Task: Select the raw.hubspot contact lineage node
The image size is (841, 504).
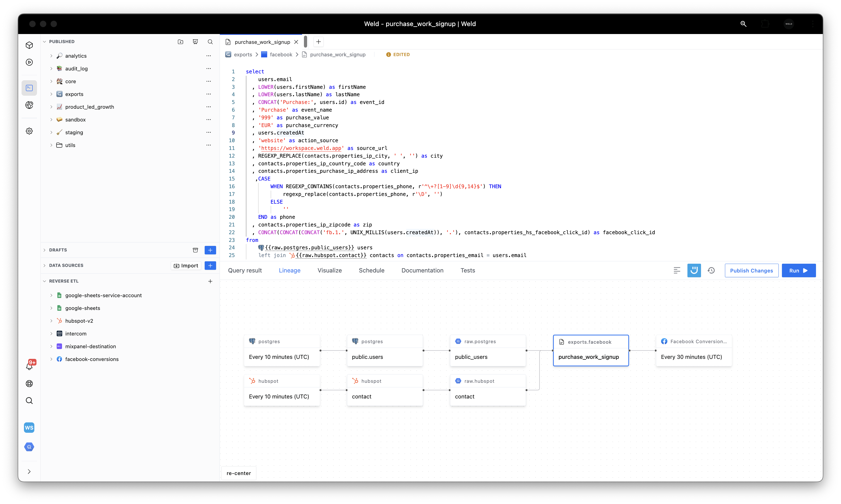Action: pyautogui.click(x=488, y=390)
